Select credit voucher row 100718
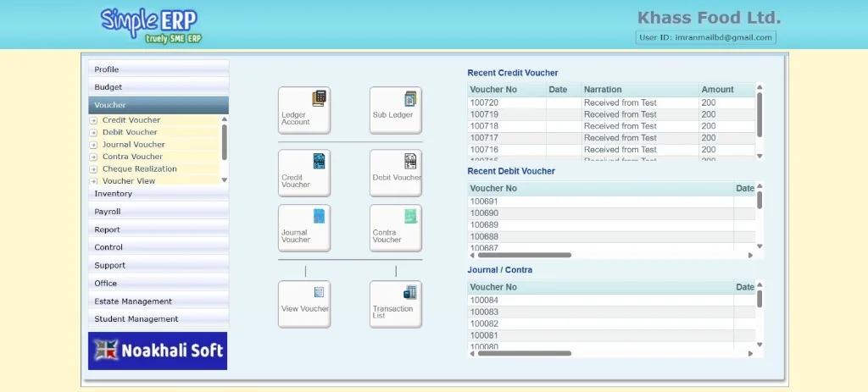This screenshot has height=392, width=868. 611,126
